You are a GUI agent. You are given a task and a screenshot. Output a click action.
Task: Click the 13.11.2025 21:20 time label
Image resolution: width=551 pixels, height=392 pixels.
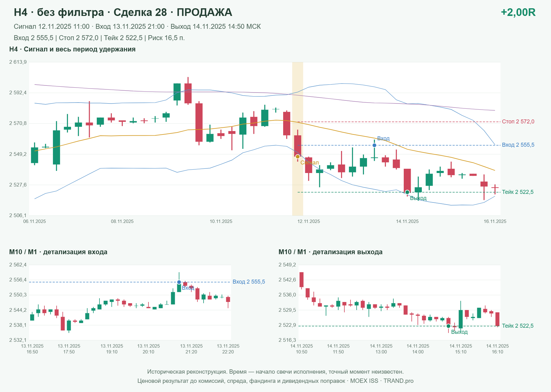click(191, 349)
